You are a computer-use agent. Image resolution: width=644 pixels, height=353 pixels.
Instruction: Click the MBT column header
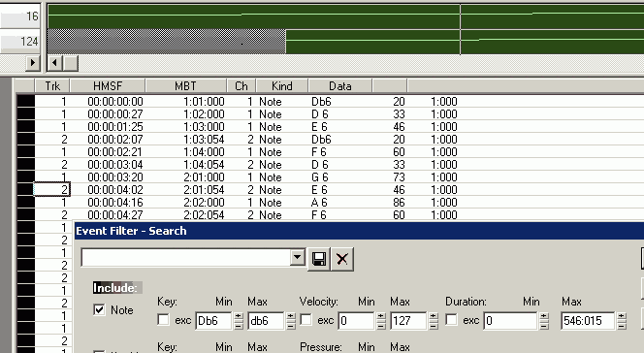186,85
